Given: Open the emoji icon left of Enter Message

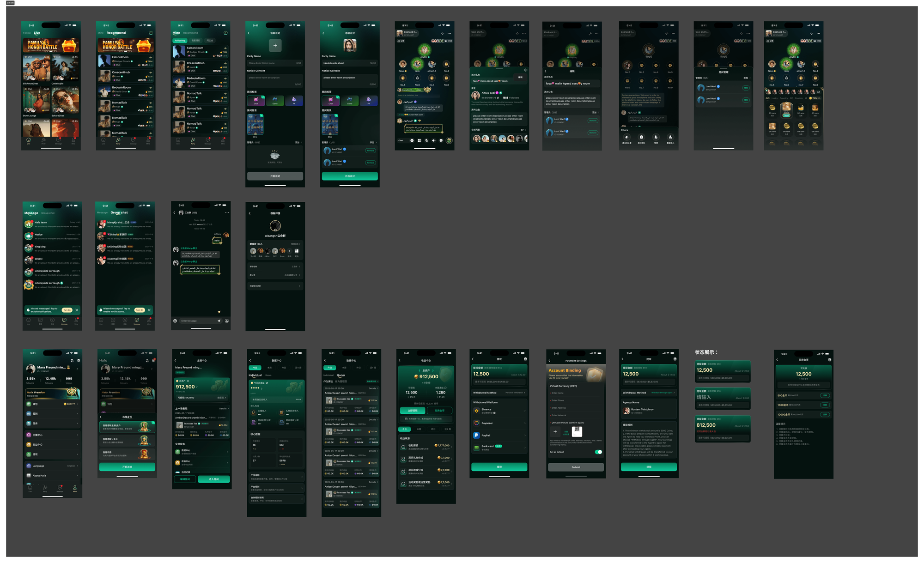Looking at the screenshot, I should 175,321.
